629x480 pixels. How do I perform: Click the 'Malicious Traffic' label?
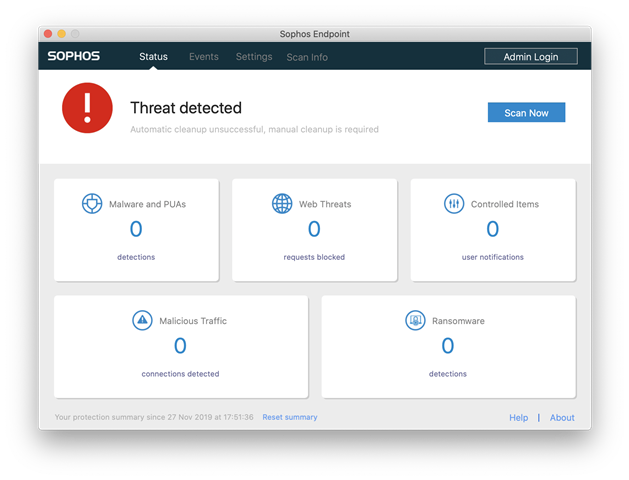tap(193, 321)
